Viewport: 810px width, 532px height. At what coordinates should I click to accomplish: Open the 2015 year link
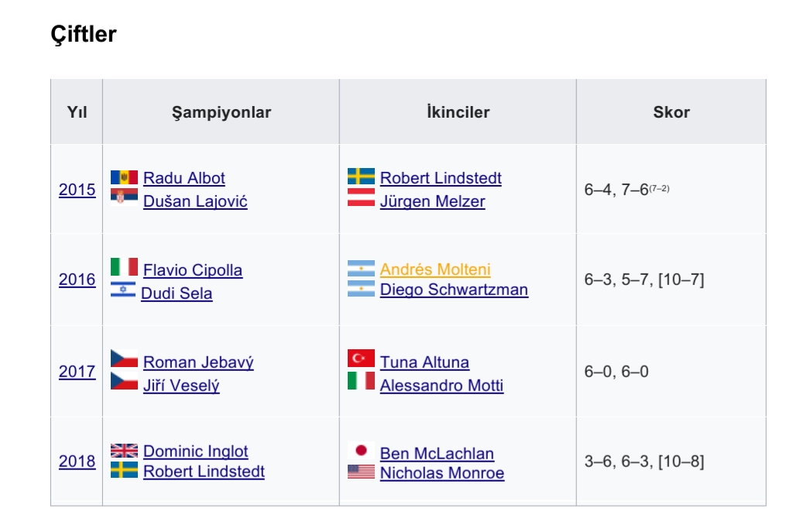77,190
